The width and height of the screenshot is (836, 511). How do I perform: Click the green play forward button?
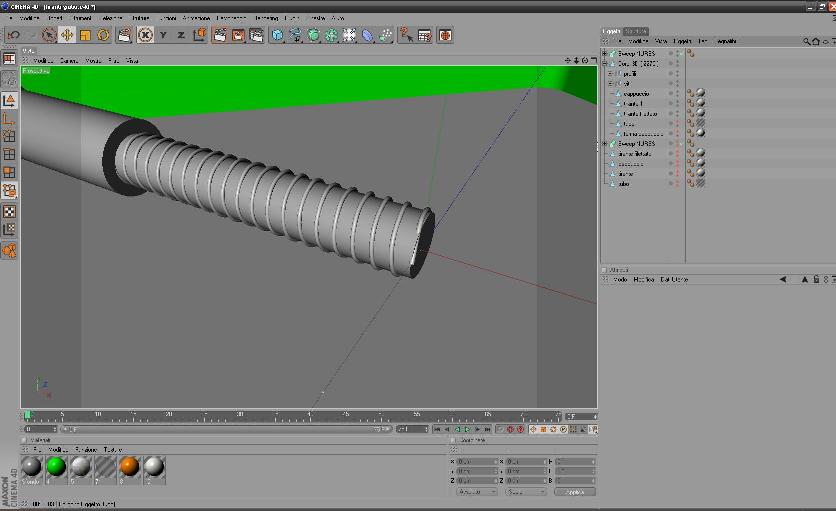coord(468,429)
